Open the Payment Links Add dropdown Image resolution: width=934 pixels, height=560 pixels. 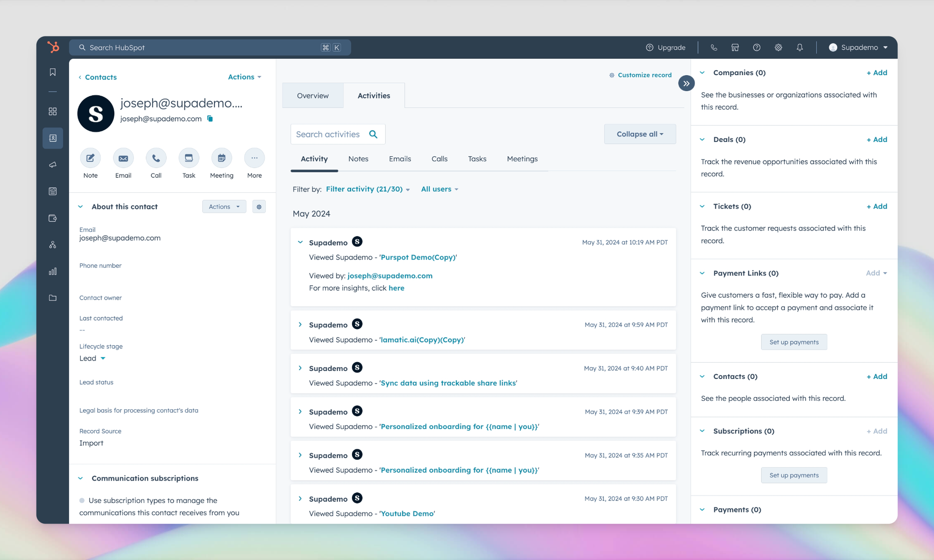[876, 273]
